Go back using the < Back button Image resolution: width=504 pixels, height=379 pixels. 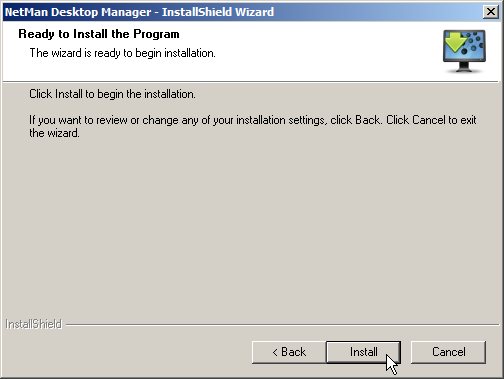coord(289,352)
